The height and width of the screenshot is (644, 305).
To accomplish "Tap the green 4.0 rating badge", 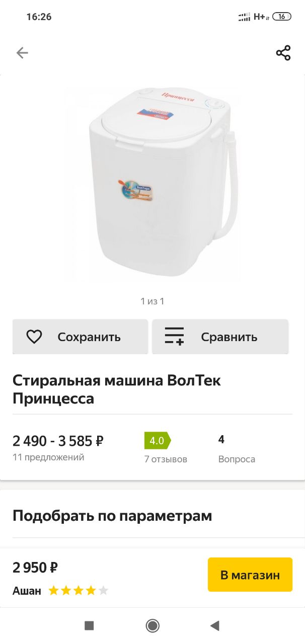I will pyautogui.click(x=158, y=441).
